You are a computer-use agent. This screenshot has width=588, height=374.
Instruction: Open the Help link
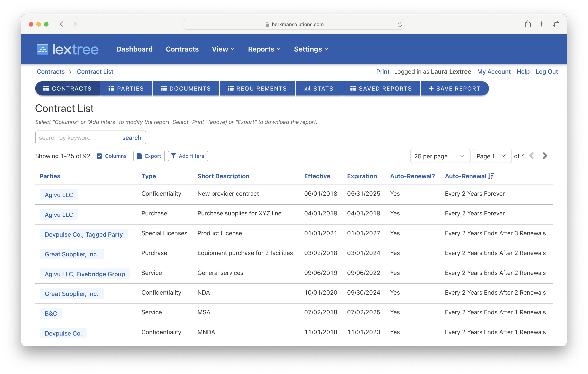point(523,72)
